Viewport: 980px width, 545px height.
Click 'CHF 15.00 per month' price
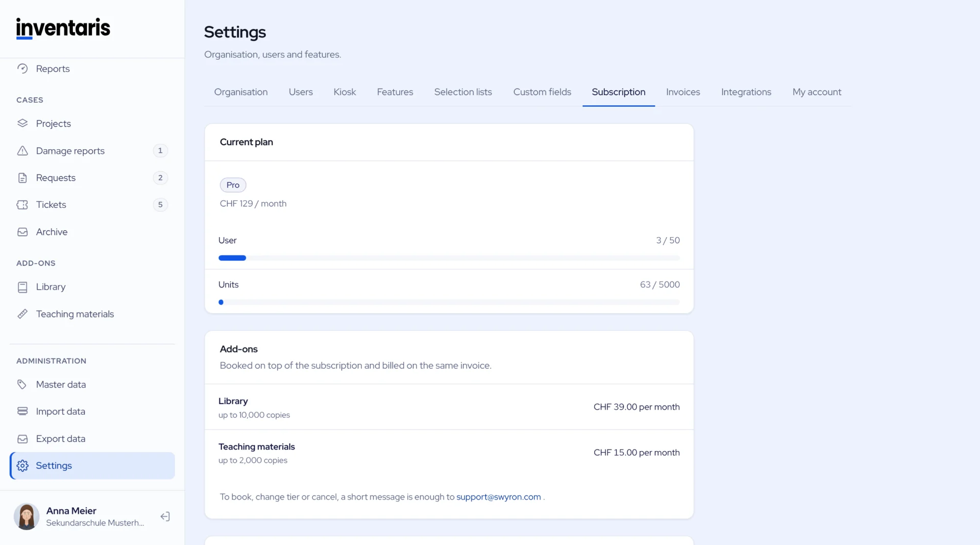[636, 453]
